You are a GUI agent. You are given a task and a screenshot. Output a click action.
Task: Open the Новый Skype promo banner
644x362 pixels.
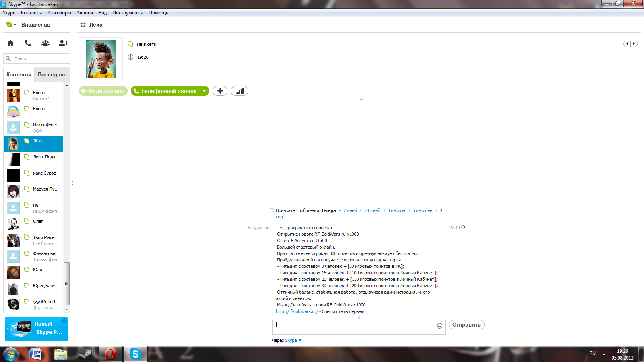pos(37,328)
